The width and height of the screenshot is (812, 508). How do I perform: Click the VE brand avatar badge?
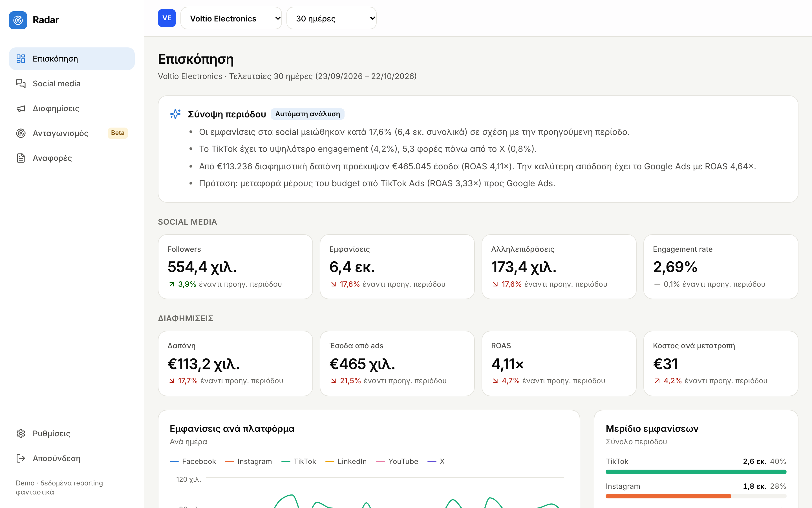[x=167, y=18]
